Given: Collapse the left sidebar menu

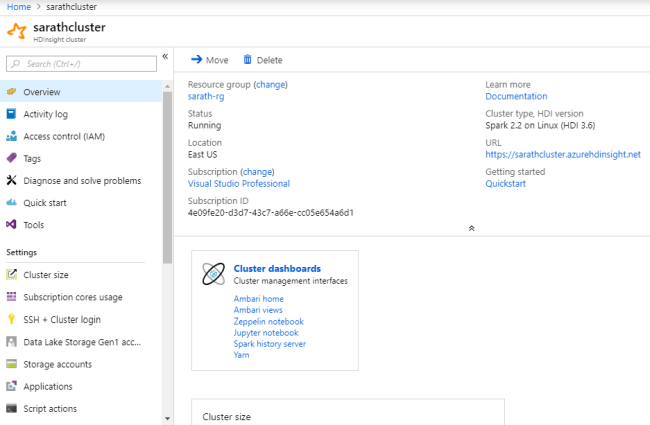Looking at the screenshot, I should click(165, 57).
